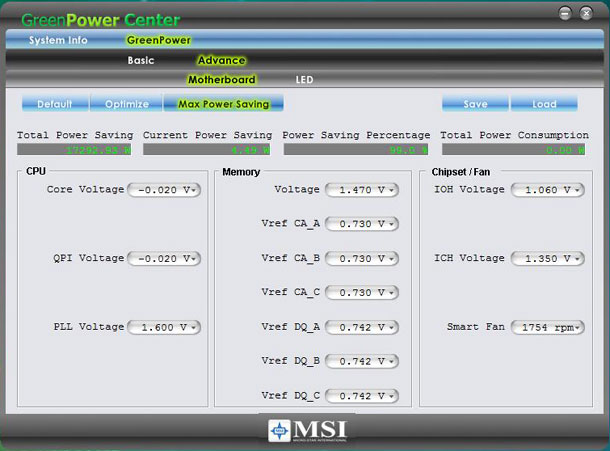Select the Motherboard section tab

tap(222, 80)
